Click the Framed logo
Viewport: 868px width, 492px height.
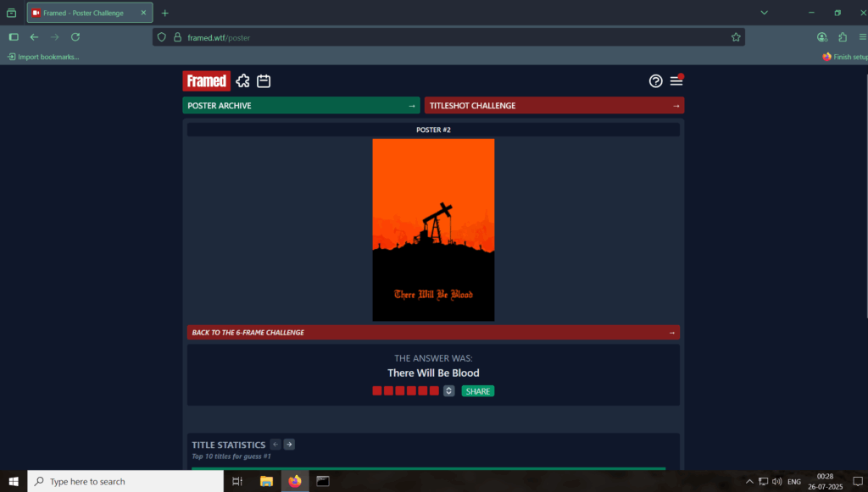(x=206, y=81)
